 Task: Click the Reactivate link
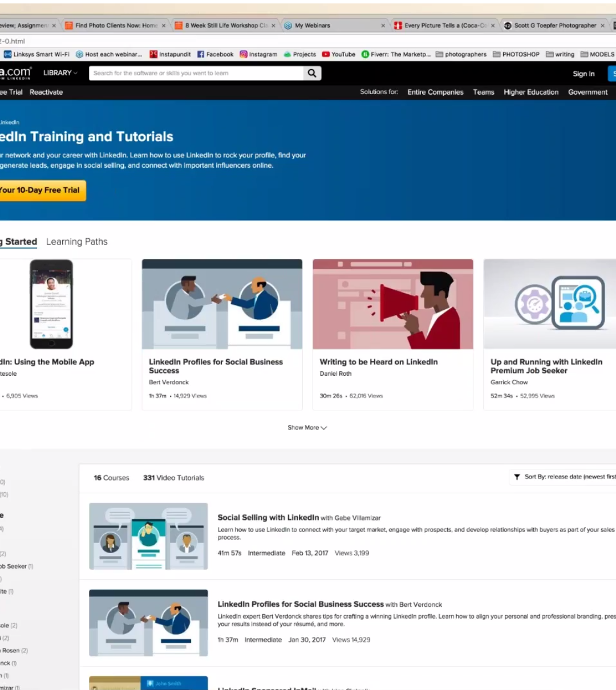pyautogui.click(x=46, y=92)
